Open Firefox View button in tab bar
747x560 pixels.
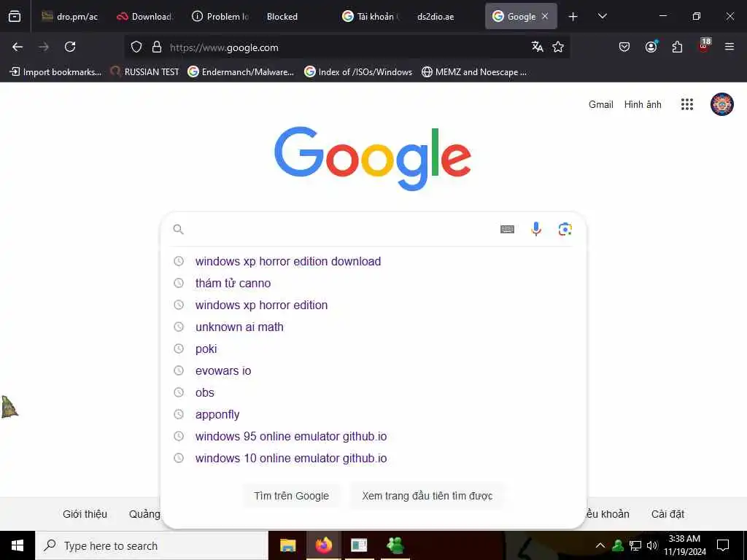pyautogui.click(x=15, y=16)
